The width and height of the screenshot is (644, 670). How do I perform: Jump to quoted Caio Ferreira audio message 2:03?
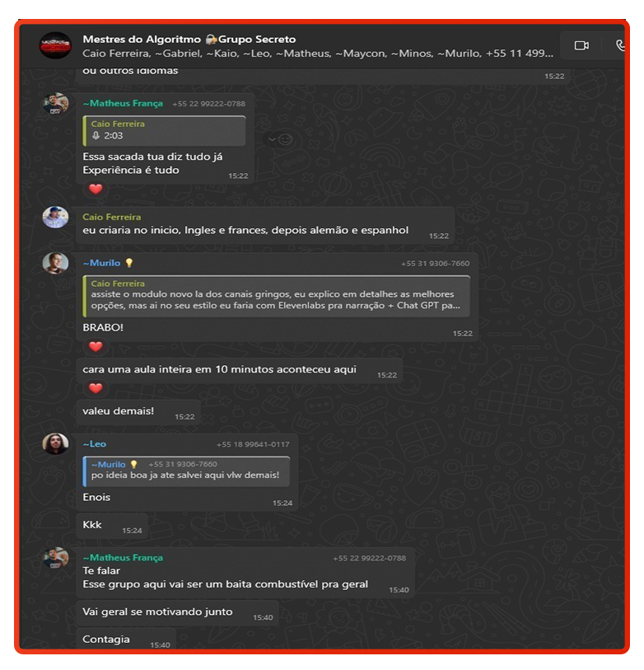point(165,130)
